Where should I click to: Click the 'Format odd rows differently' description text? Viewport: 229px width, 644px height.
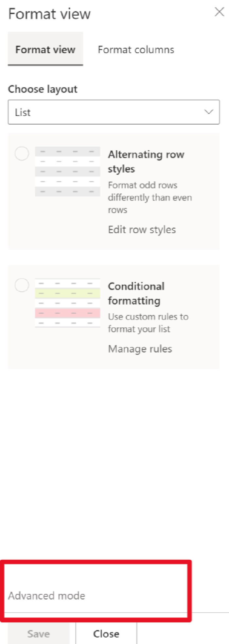click(x=150, y=197)
